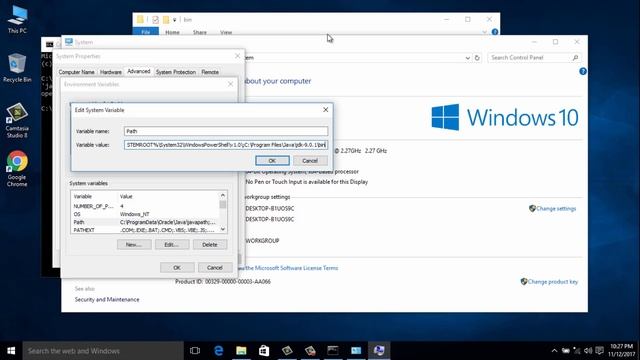The image size is (640, 360).
Task: Open the Store from the taskbar
Action: pos(264,351)
